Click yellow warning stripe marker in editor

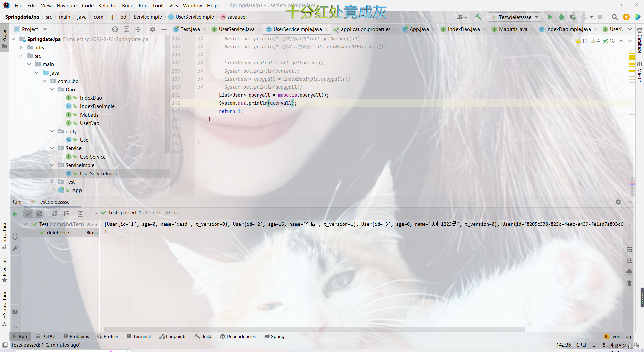coord(632,58)
